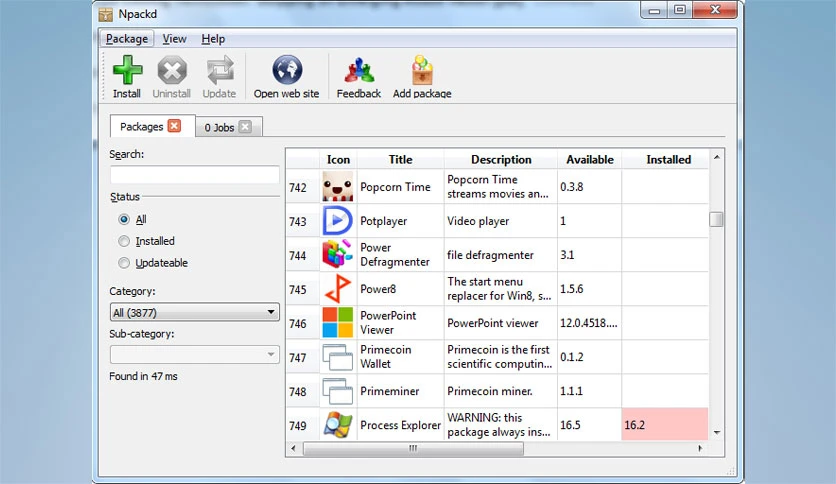836x484 pixels.
Task: Click the pink installed version 16.2 cell
Action: click(665, 425)
